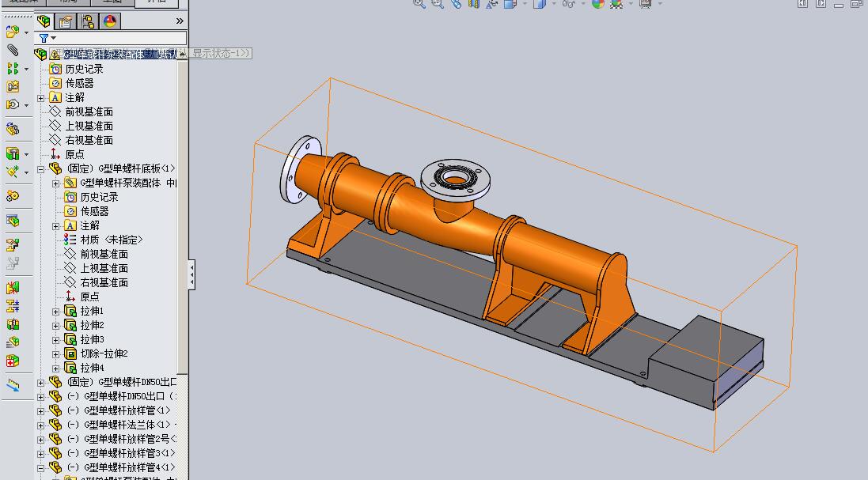Expand the 拉伸1 feature

[x=56, y=312]
